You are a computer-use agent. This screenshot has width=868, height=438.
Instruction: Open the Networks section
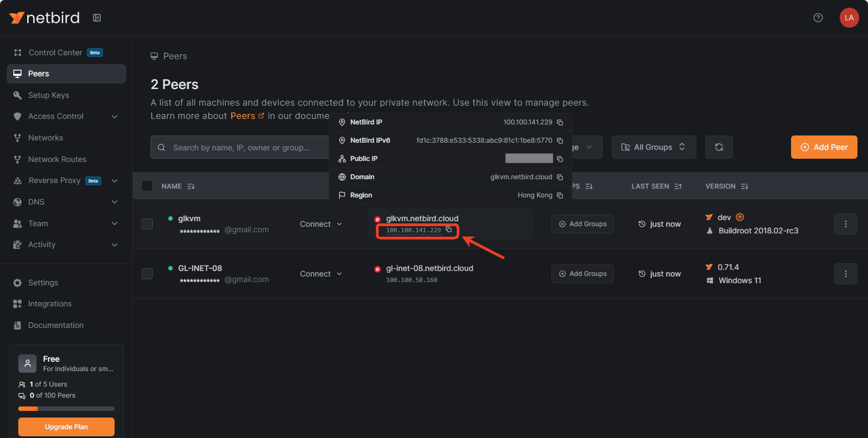tap(66, 138)
